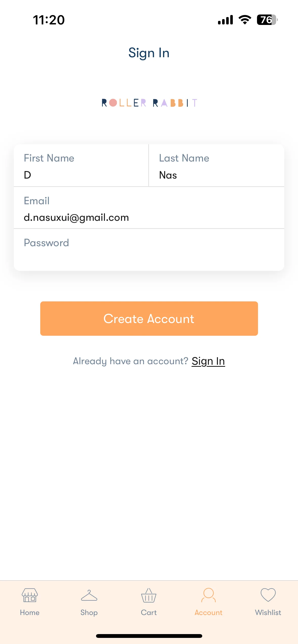Open Wishlist heart icon
Screen dimensions: 298x644
coord(268,595)
